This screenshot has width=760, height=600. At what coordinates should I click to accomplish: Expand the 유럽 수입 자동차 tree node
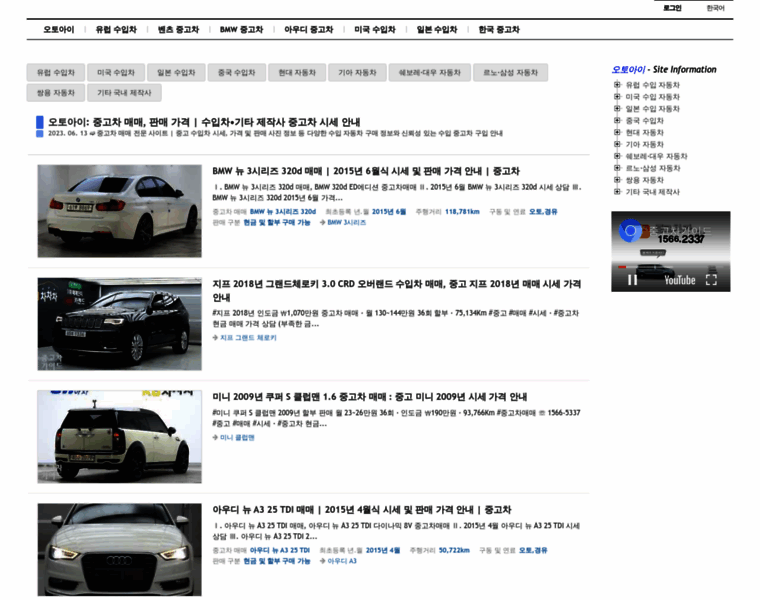617,84
